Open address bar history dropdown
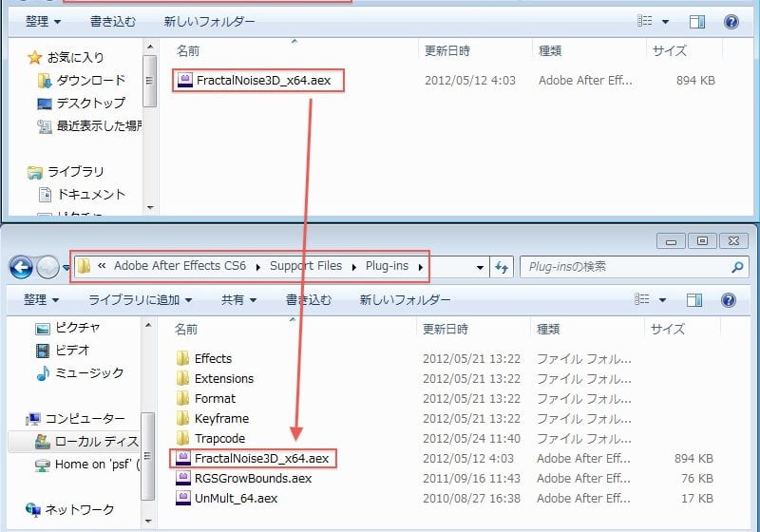 point(480,267)
